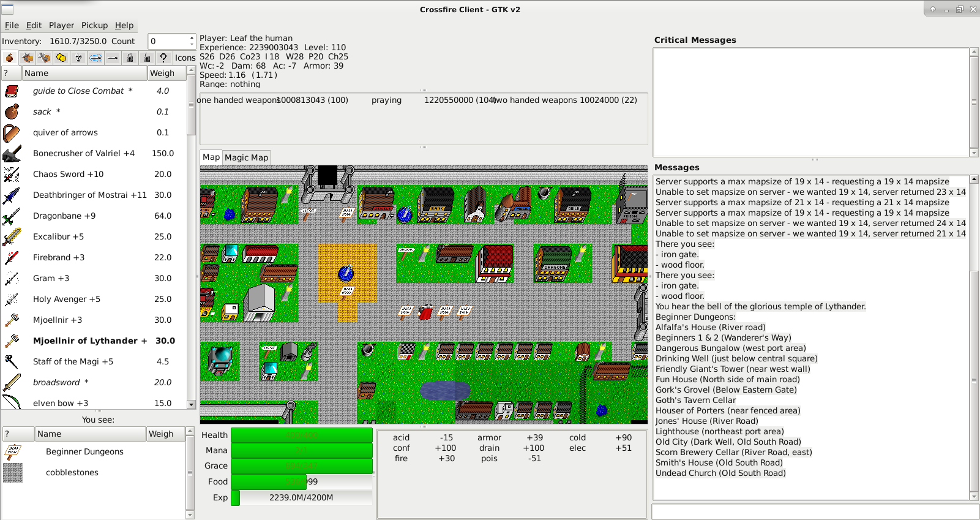This screenshot has height=520, width=980.
Task: Switch to the Magic Map tab
Action: pyautogui.click(x=246, y=157)
